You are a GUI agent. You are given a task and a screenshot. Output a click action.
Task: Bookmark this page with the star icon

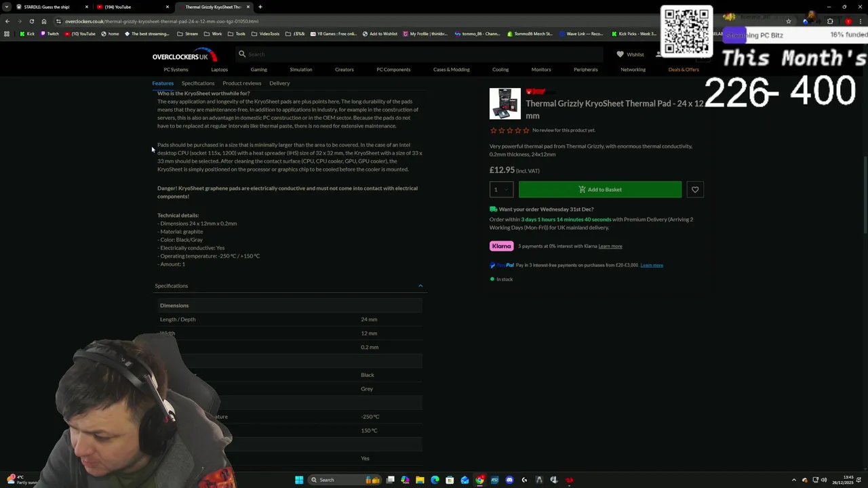(788, 21)
